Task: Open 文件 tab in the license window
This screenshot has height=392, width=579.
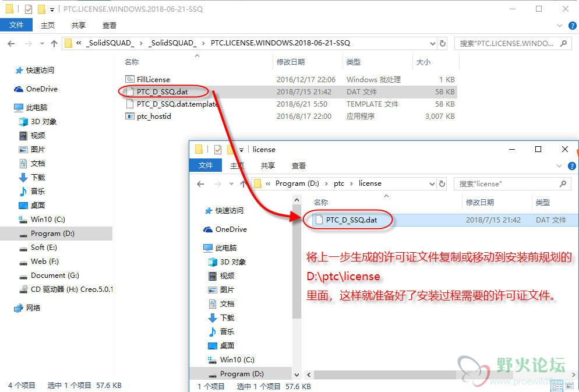Action: [x=205, y=165]
